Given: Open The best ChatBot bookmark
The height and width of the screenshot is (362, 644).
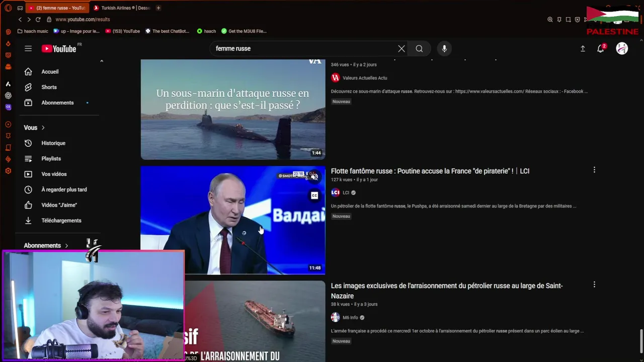Looking at the screenshot, I should [168, 31].
